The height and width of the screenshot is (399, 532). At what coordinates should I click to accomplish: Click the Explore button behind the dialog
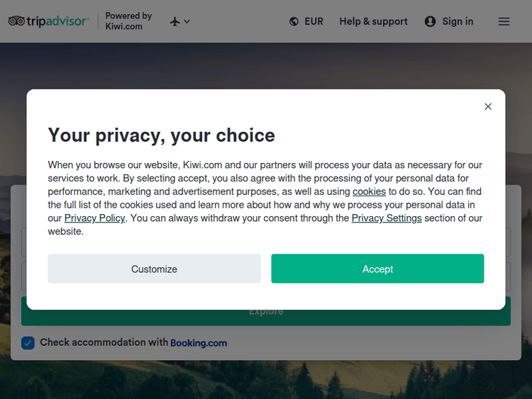[x=266, y=316]
